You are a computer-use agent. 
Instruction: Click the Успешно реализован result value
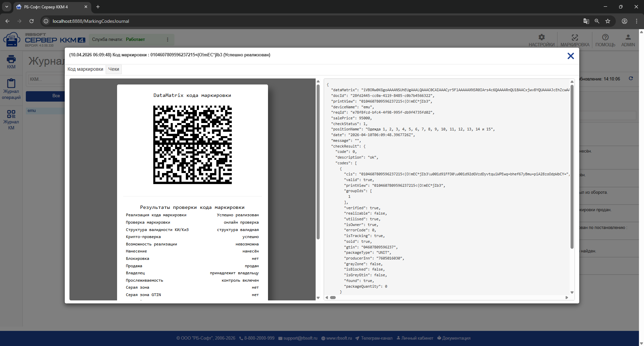[238, 215]
